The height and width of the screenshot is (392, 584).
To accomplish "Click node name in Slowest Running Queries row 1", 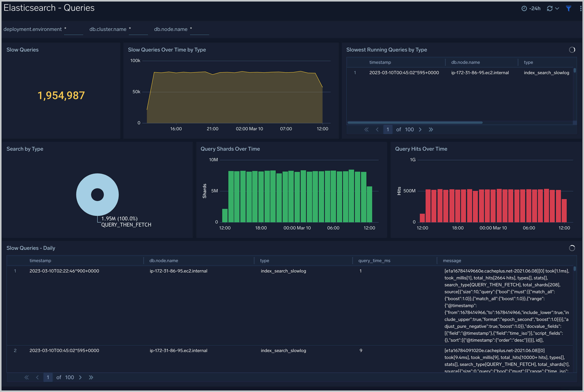I will tap(480, 73).
